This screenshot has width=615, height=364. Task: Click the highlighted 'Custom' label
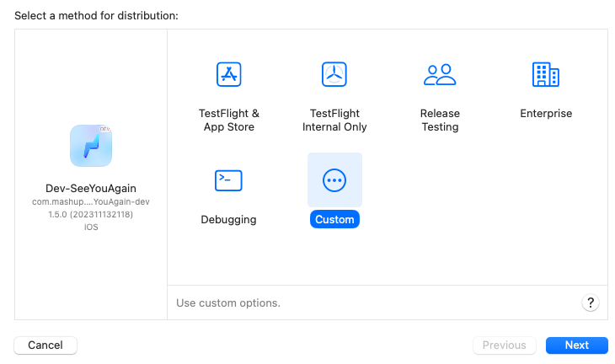[334, 219]
